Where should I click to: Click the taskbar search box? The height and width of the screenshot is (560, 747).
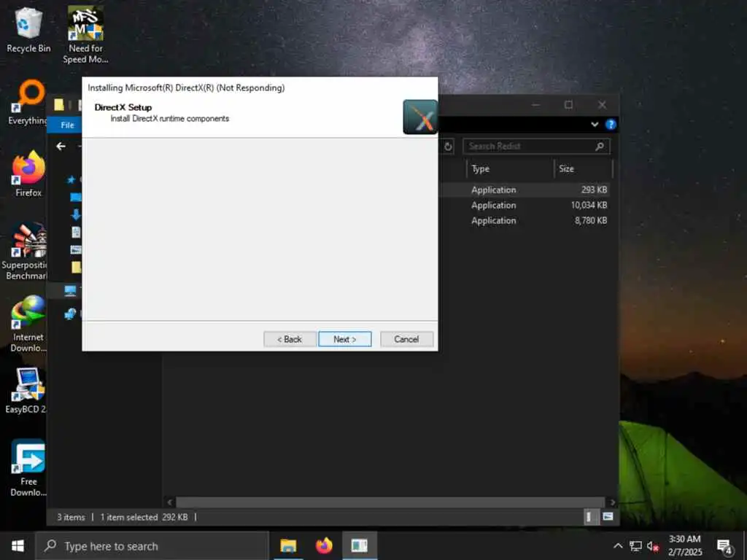(x=152, y=545)
